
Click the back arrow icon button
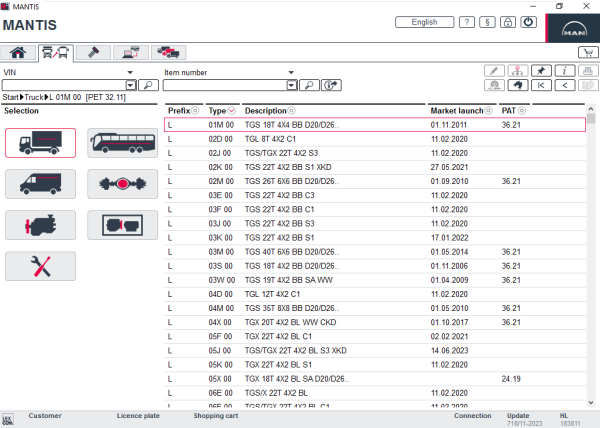point(518,85)
